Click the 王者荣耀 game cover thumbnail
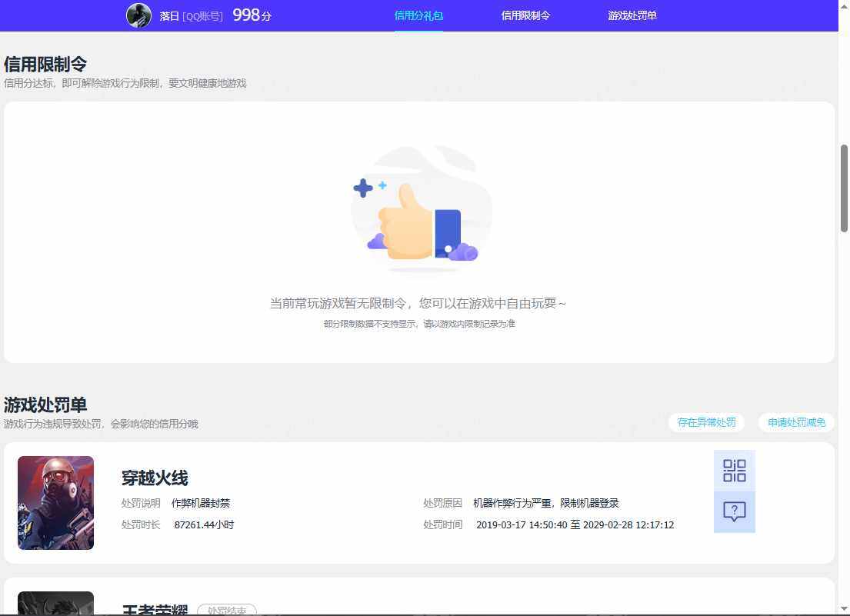 (56, 604)
